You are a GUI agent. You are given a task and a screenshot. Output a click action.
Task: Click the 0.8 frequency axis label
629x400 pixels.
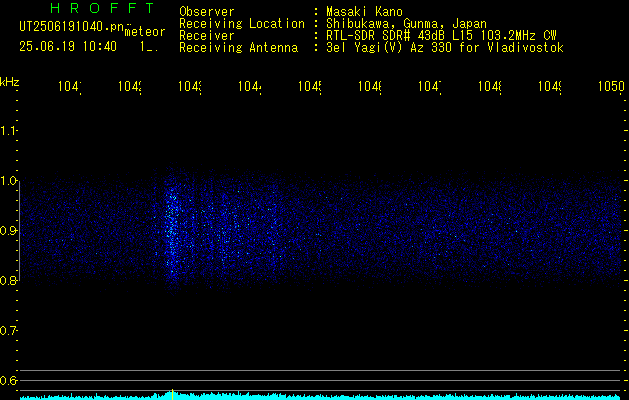[8, 280]
